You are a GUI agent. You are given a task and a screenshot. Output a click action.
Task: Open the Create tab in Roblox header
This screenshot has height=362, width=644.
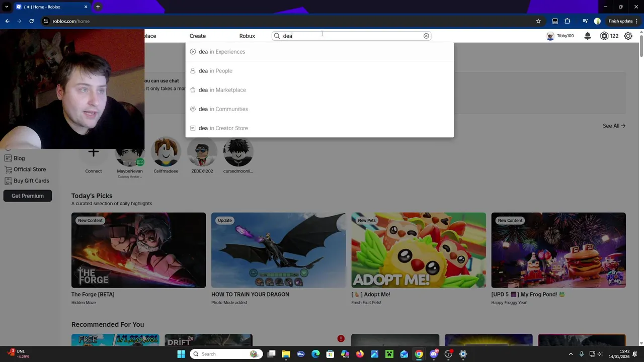(x=198, y=36)
